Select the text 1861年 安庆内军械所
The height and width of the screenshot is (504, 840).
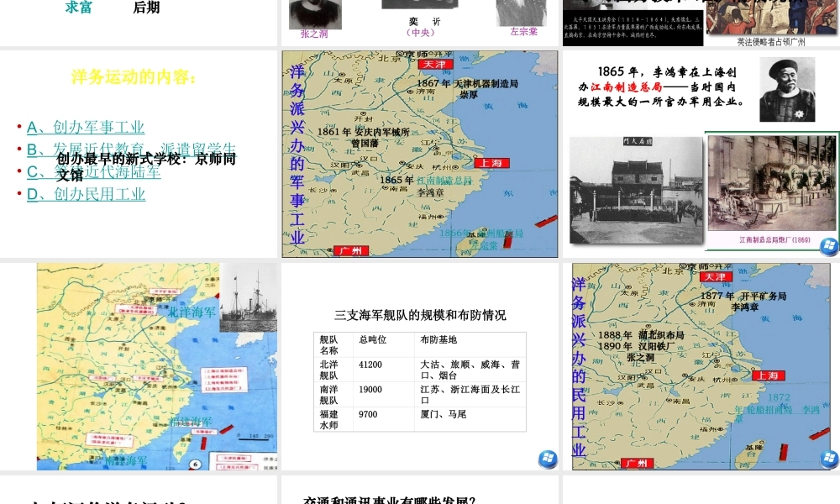363,132
